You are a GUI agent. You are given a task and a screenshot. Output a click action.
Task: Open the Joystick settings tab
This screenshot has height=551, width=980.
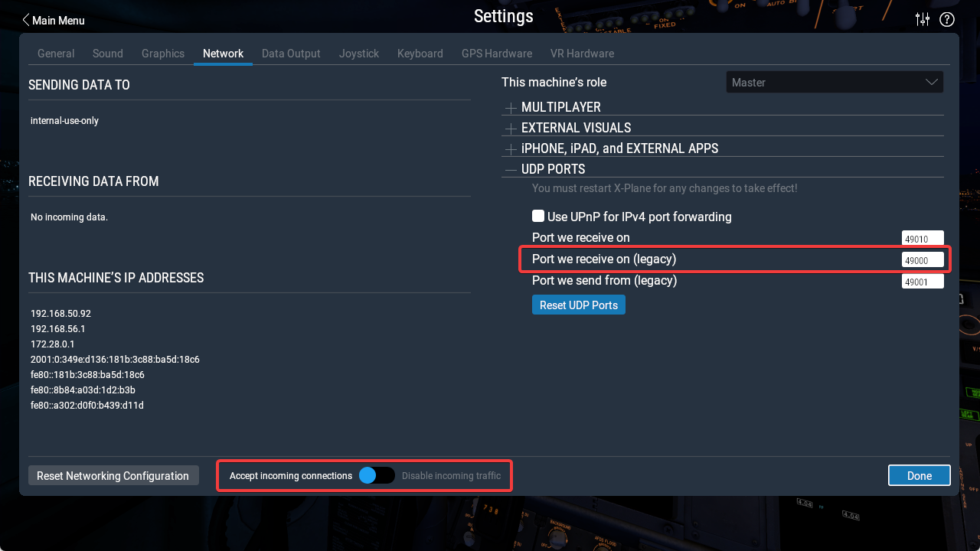[x=358, y=53]
